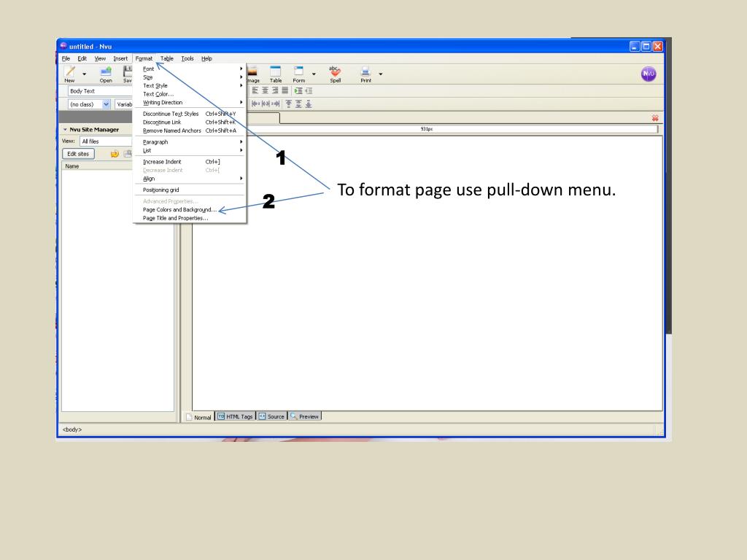The image size is (747, 560).
Task: Open the dropdown arrow beside Form
Action: tap(314, 74)
